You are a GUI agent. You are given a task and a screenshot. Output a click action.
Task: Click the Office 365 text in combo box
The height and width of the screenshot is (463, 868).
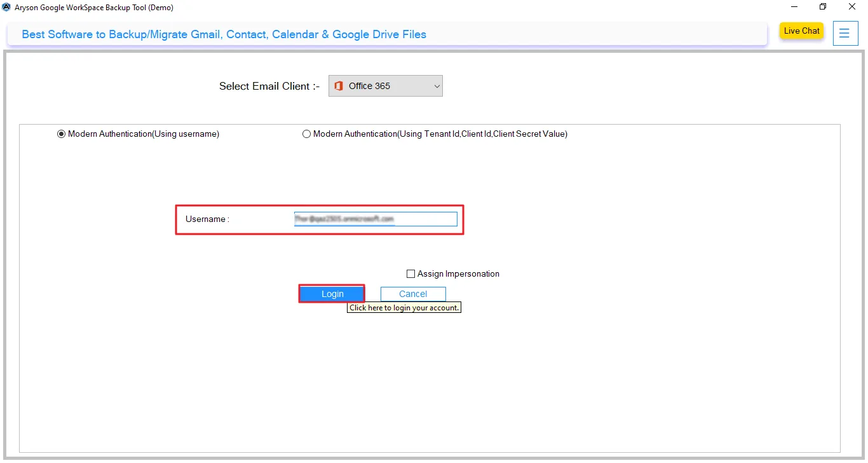369,86
